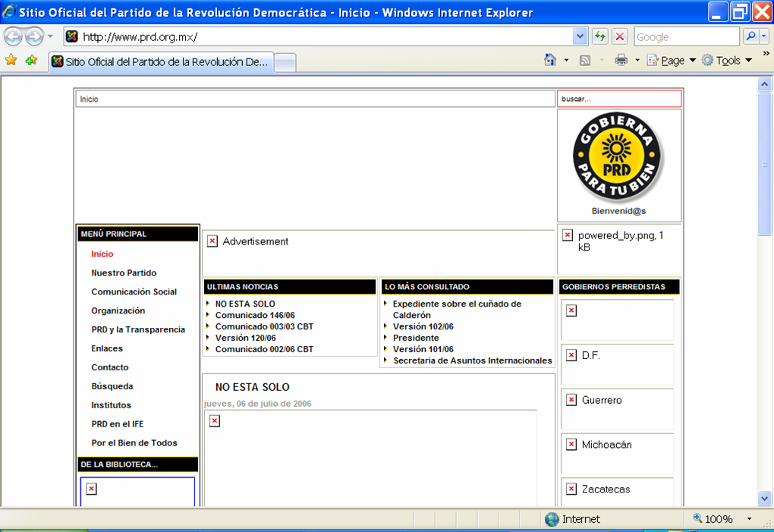Click the broken powered_by.png image icon
774x532 pixels.
[568, 235]
